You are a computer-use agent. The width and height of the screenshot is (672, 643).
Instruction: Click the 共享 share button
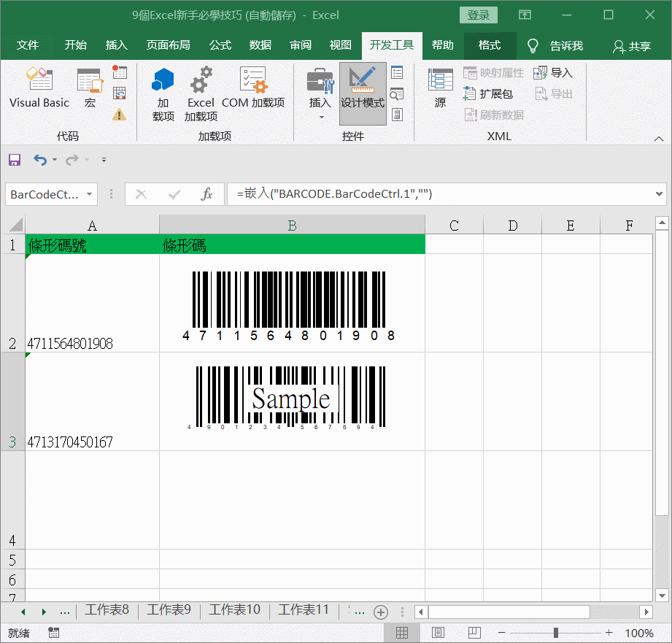(632, 46)
